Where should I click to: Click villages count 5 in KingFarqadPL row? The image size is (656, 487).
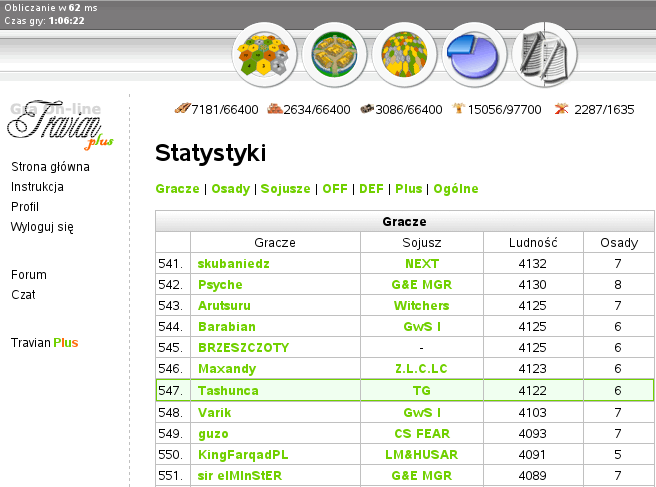click(618, 455)
